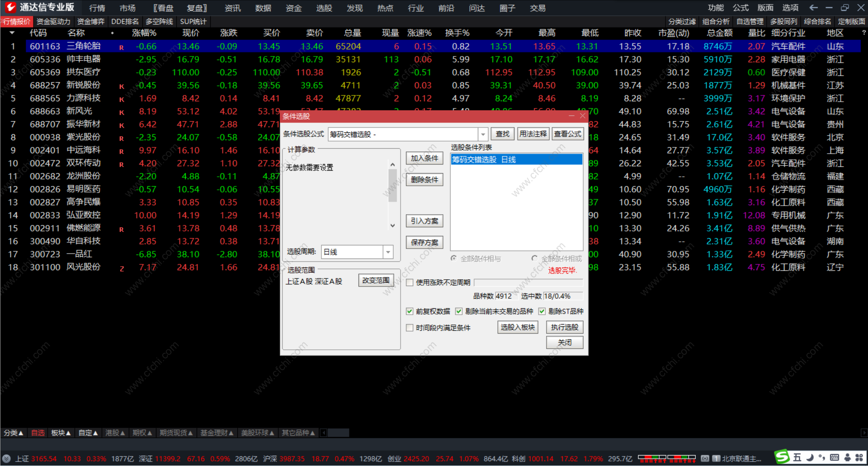Screen dimensions: 868x466
Task: Click the 用法注释 button in the dialog
Action: 533,134
